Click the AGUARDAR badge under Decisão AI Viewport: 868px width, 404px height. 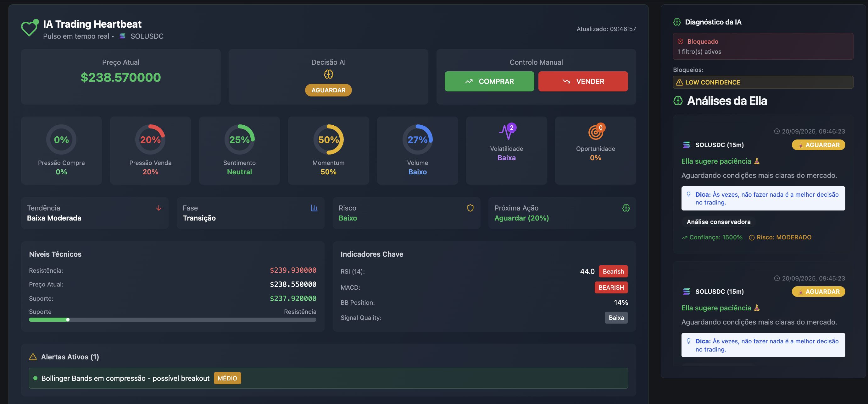coord(328,90)
